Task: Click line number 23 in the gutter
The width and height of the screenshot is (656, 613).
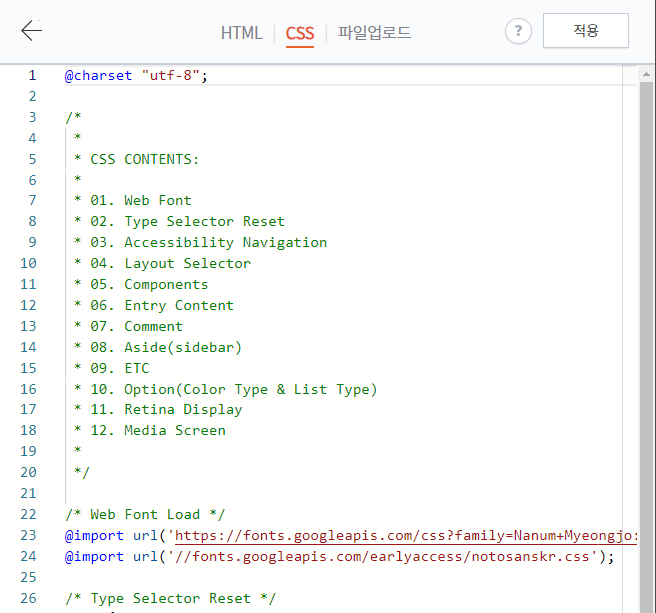Action: (28, 535)
